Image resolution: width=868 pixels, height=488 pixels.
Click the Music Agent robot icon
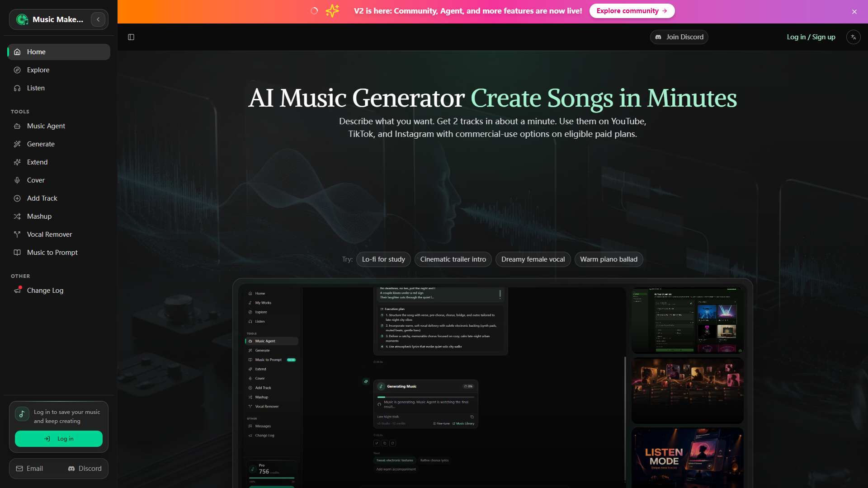point(17,126)
